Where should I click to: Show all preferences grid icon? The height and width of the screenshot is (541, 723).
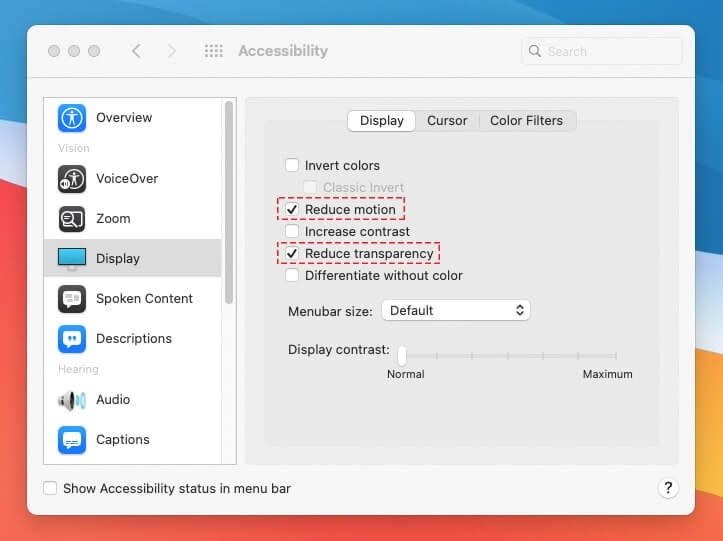[x=213, y=51]
